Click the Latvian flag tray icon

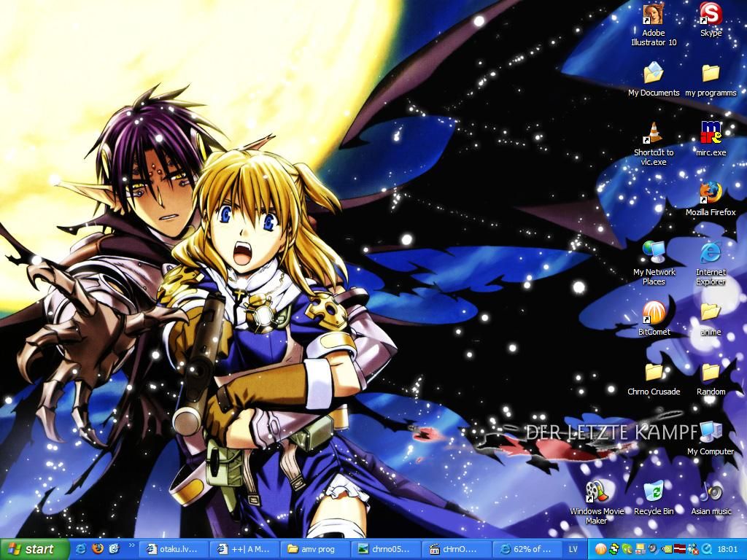click(x=678, y=549)
